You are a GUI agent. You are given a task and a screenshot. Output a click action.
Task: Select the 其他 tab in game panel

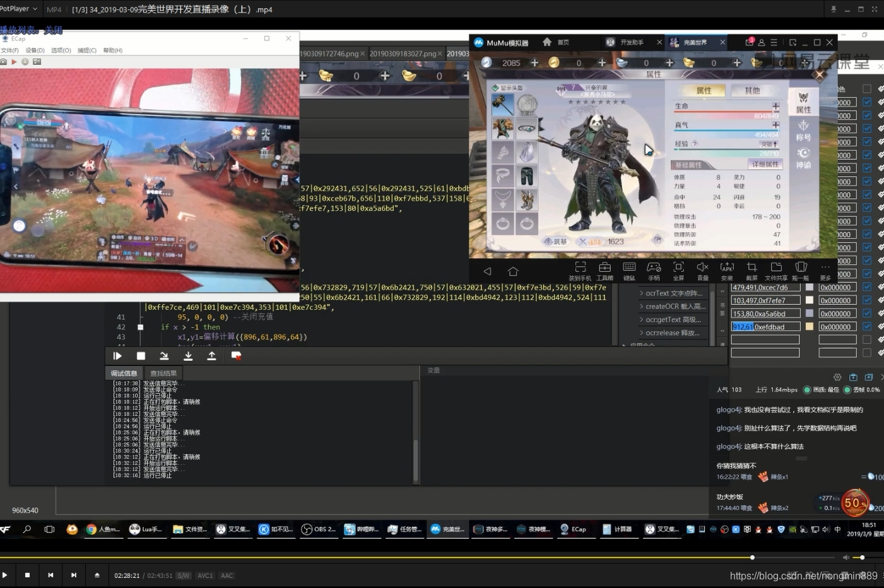[x=752, y=91]
